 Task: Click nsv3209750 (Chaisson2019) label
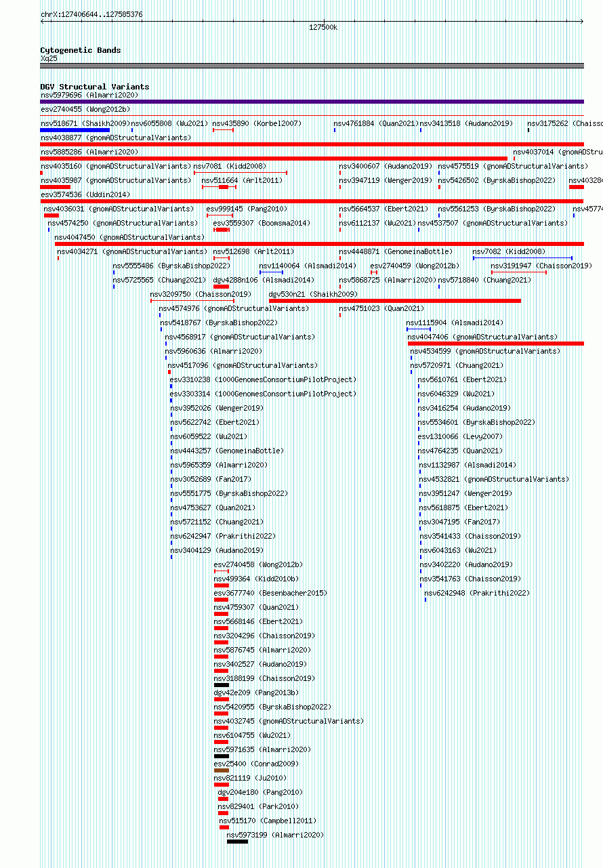(x=201, y=294)
